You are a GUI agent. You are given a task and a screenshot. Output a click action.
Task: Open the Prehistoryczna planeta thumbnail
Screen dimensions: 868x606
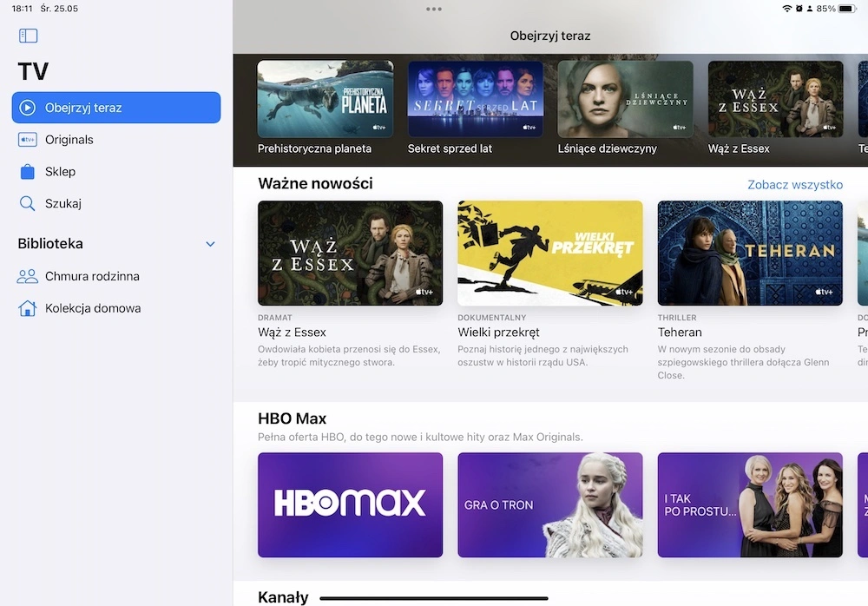click(x=325, y=99)
